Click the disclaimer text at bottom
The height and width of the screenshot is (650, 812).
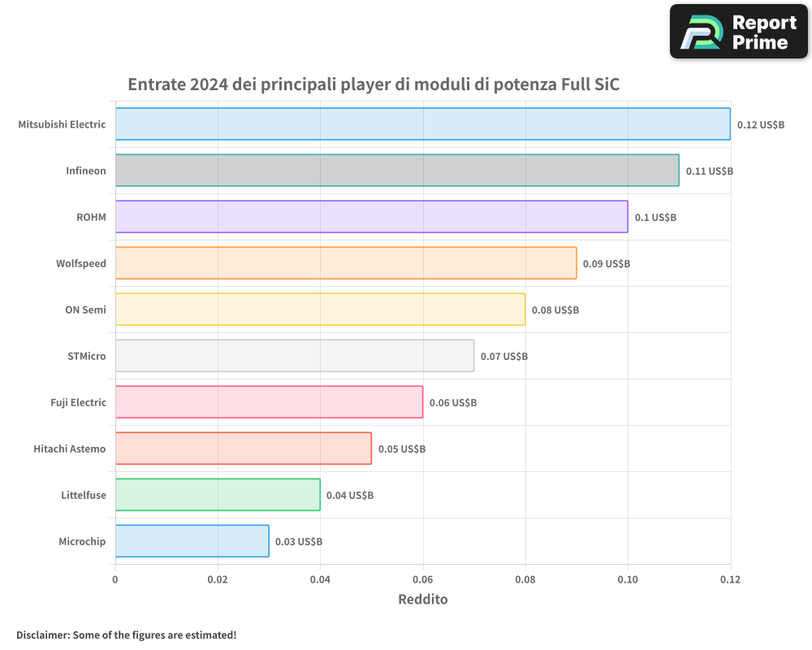pyautogui.click(x=126, y=635)
